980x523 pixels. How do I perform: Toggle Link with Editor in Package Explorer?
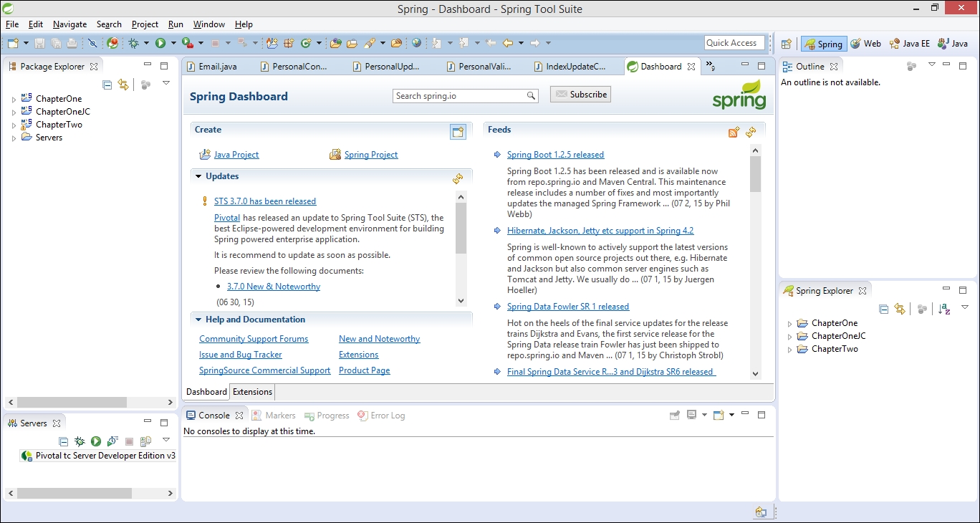pos(123,85)
